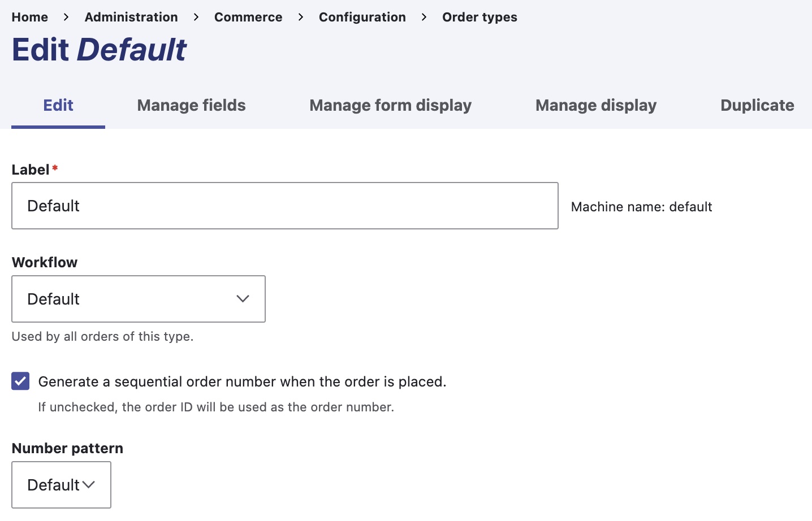812x521 pixels.
Task: Click the 'Workflow' field label
Action: click(45, 262)
